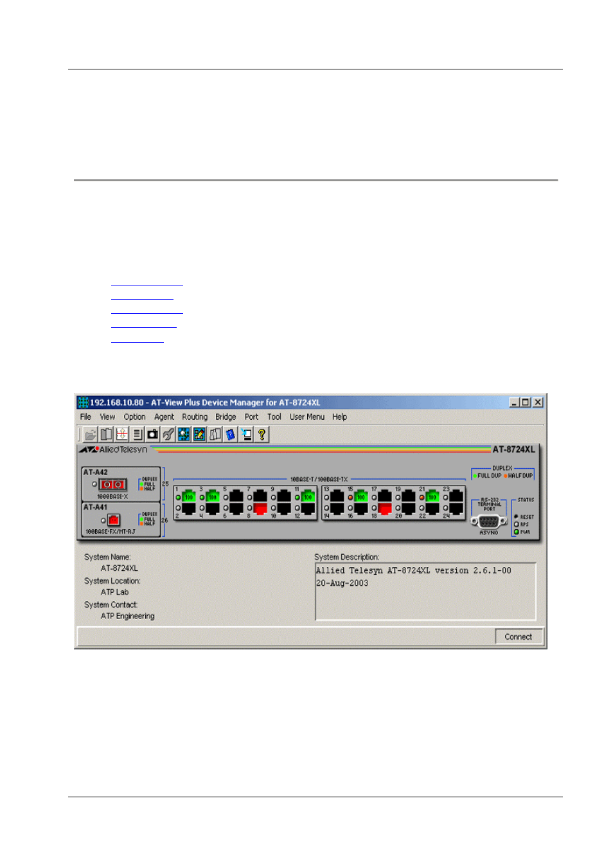Click the AT-8724XL system name value
Screen dimensions: 613x868
(x=119, y=568)
